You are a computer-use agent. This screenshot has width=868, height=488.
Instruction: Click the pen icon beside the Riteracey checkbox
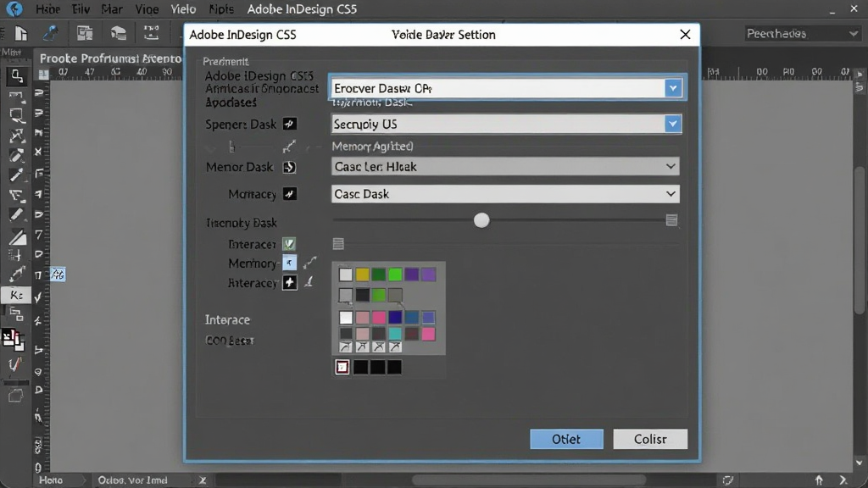point(309,282)
